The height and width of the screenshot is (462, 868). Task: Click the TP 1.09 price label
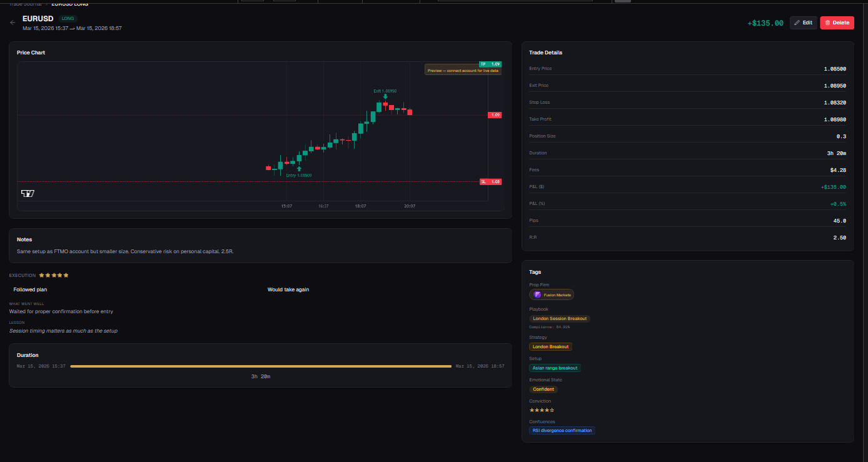coord(489,64)
